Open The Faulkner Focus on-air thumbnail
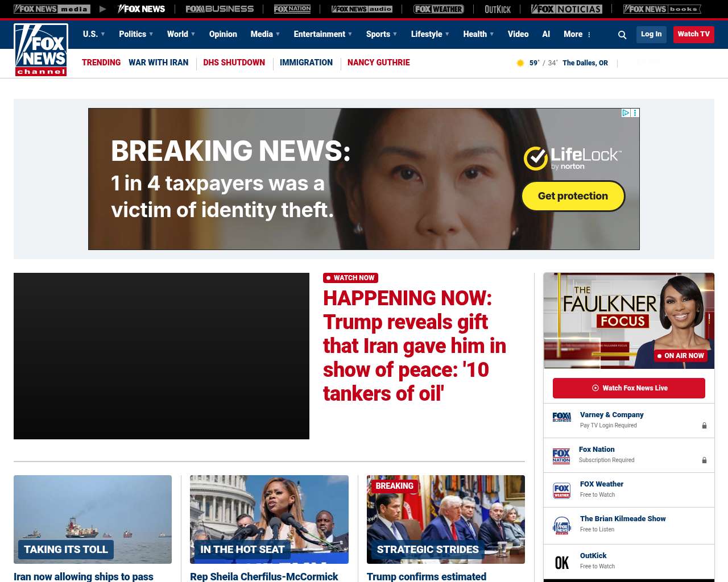Viewport: 728px width, 582px height. tap(629, 321)
